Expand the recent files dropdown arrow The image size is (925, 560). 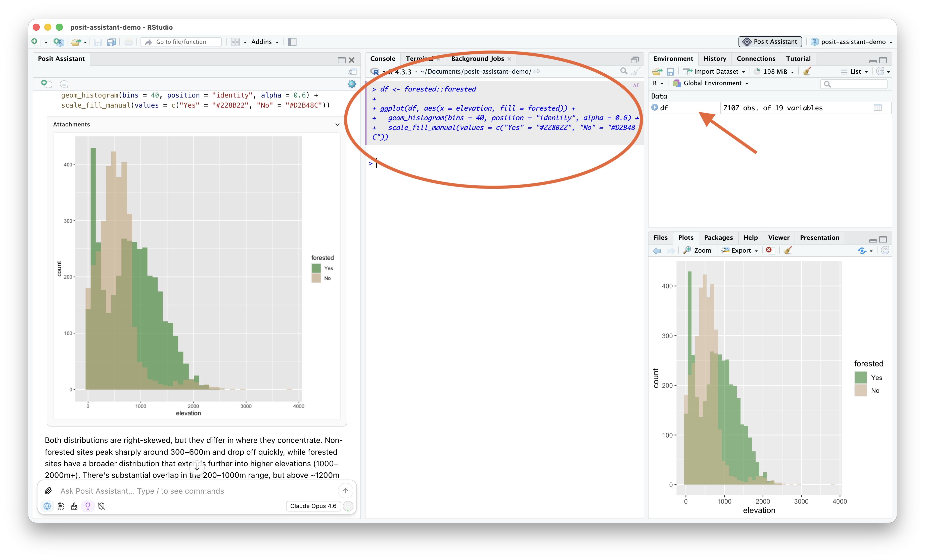point(86,42)
